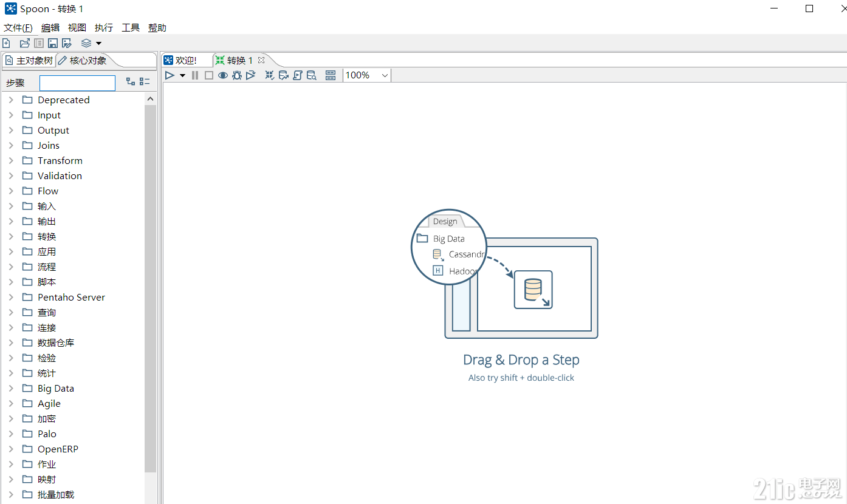Screen dimensions: 847x504
Task: Switch to the 欢迎! tab
Action: tap(181, 60)
